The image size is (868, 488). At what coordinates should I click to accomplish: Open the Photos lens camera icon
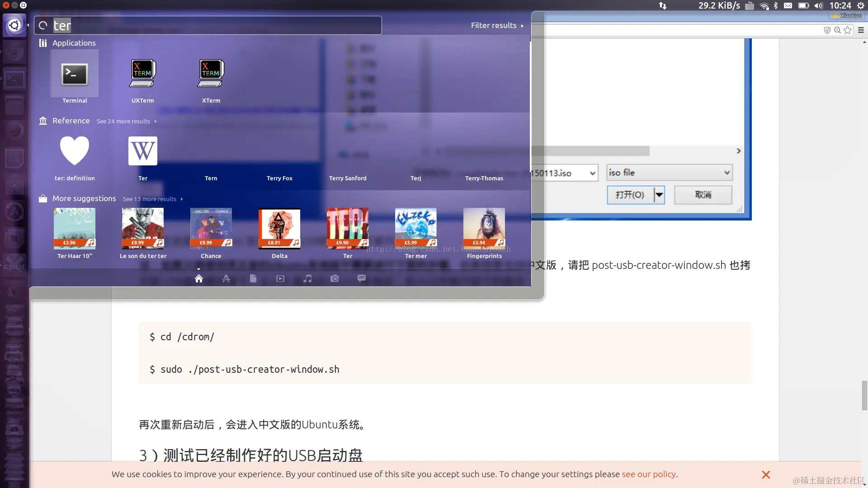(x=335, y=278)
